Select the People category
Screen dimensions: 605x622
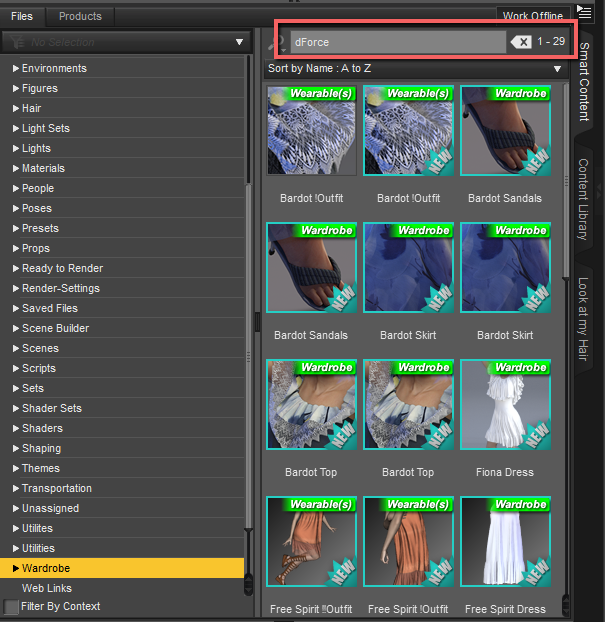click(x=38, y=188)
